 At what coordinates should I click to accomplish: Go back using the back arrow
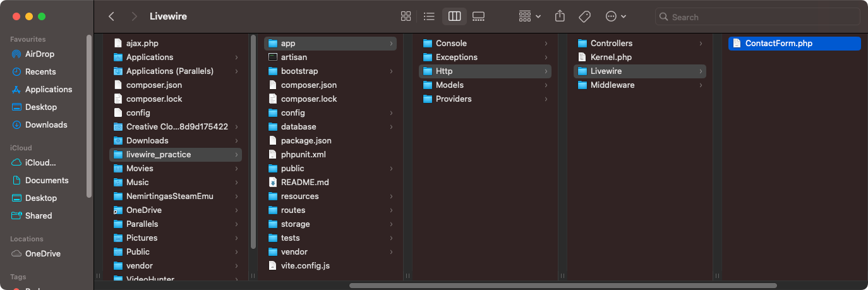(112, 16)
